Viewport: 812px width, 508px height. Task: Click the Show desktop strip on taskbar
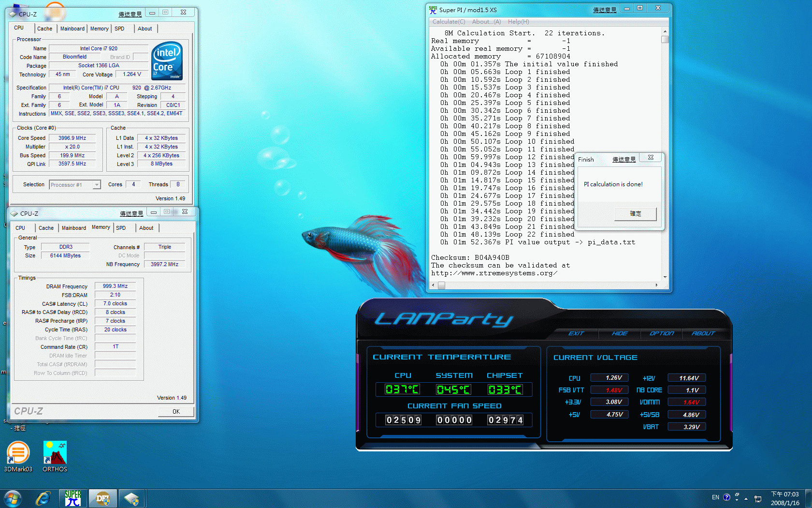click(808, 498)
